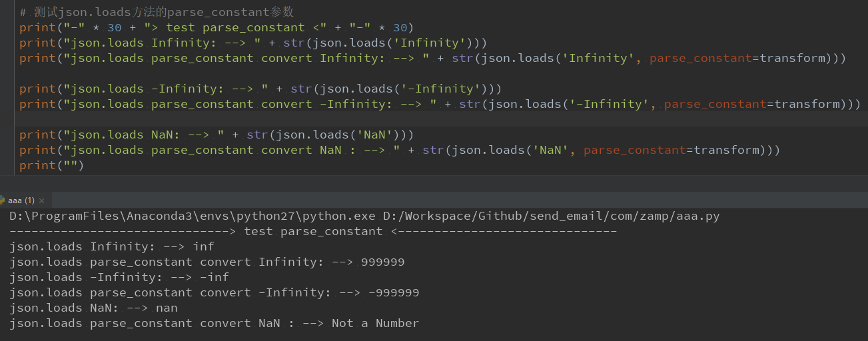The height and width of the screenshot is (341, 868).
Task: Click code line printing "convert -Infinity: -->" with transform
Action: 440,104
